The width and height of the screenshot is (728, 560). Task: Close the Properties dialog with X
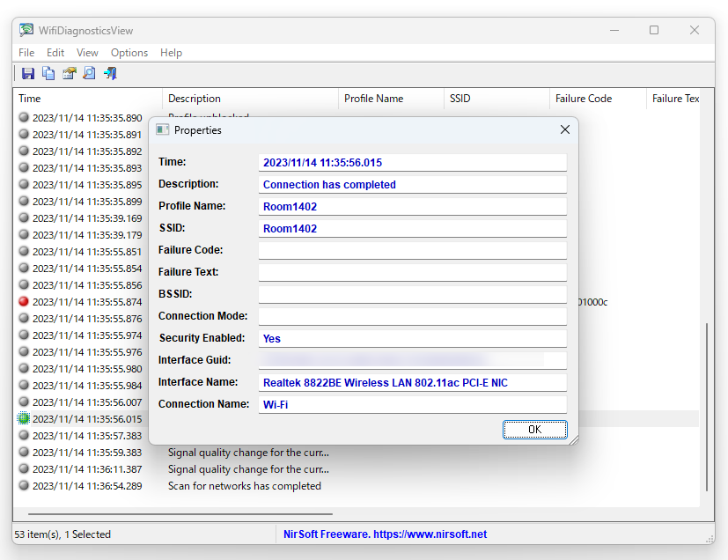pyautogui.click(x=565, y=129)
